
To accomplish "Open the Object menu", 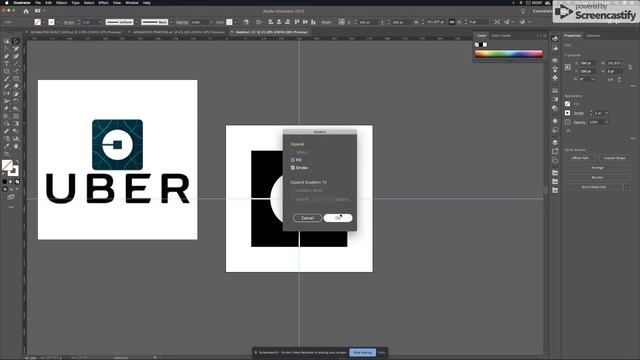I will click(x=62, y=2).
